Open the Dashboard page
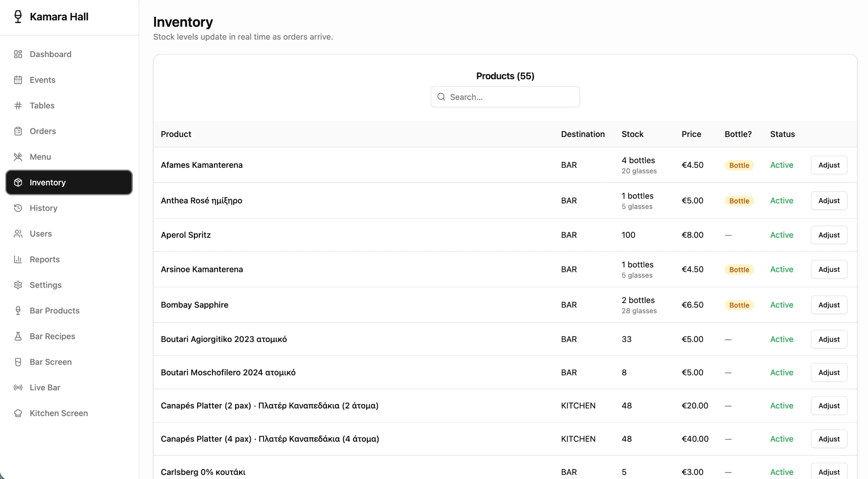868x479 pixels. pyautogui.click(x=69, y=54)
